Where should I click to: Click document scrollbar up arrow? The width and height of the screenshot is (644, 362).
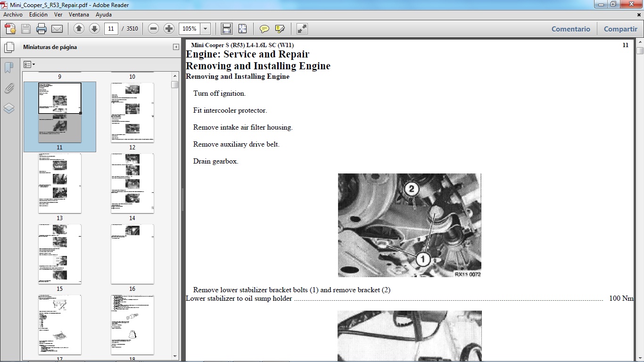coord(640,42)
